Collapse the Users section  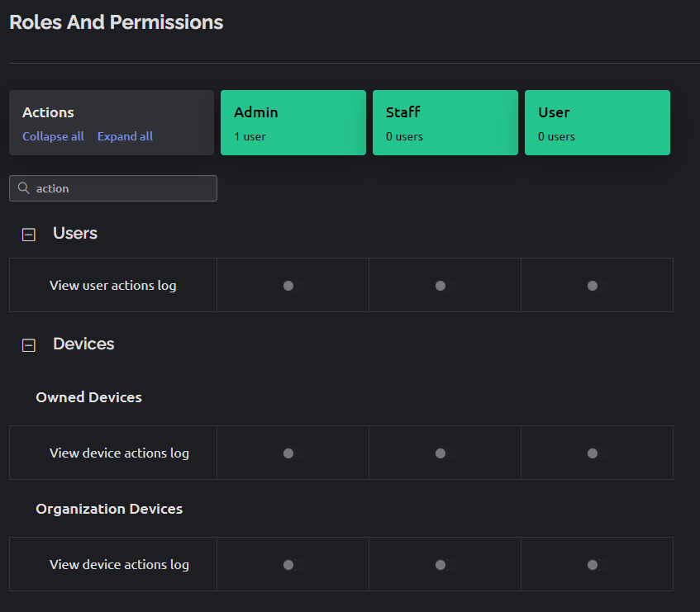(29, 235)
